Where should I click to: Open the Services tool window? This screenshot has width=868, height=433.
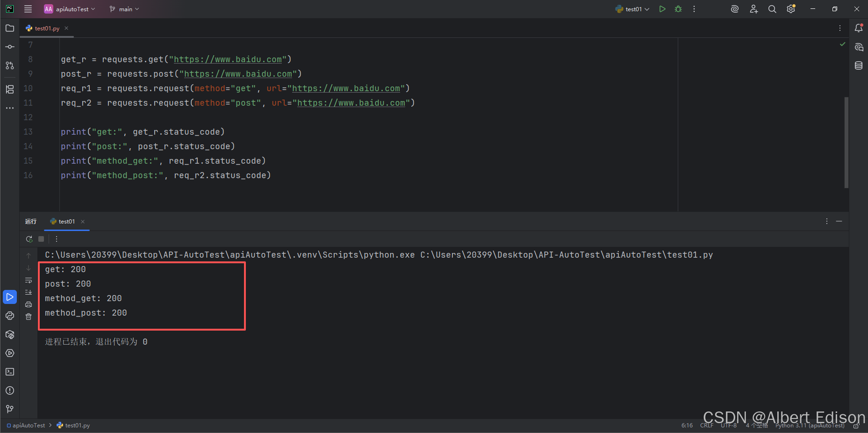click(10, 353)
